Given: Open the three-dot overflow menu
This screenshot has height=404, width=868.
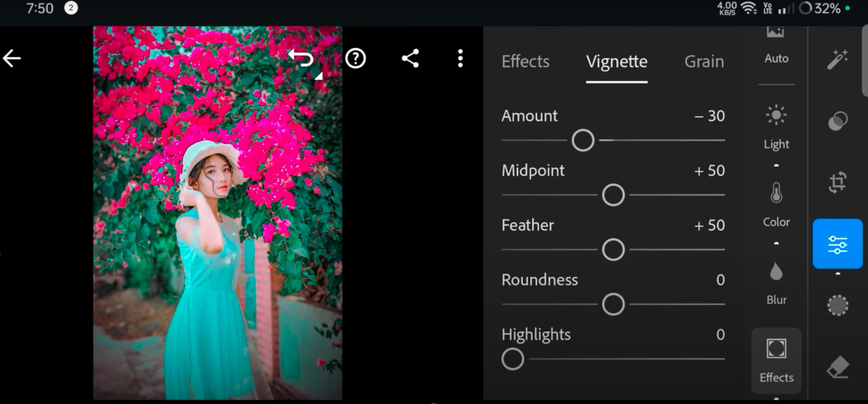Looking at the screenshot, I should tap(460, 58).
